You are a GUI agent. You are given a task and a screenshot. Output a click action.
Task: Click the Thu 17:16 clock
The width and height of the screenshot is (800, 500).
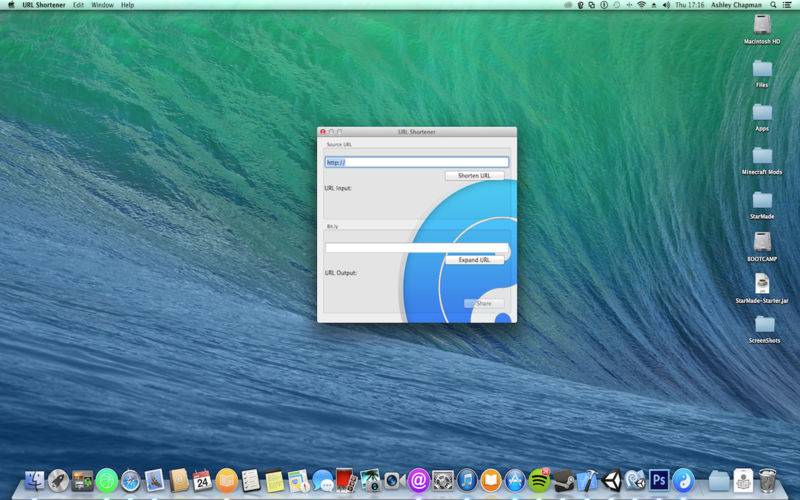pyautogui.click(x=689, y=5)
